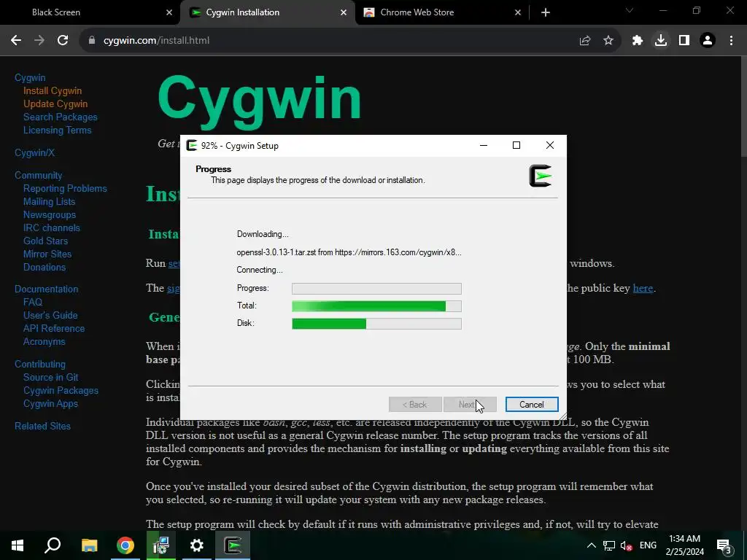
Task: Open the FAQ link
Action: click(x=32, y=302)
